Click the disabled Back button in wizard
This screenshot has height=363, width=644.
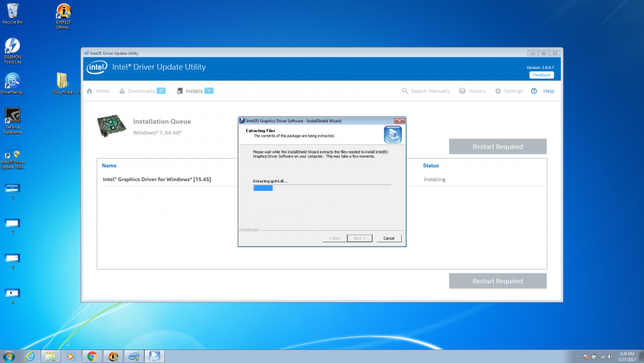[x=335, y=238]
